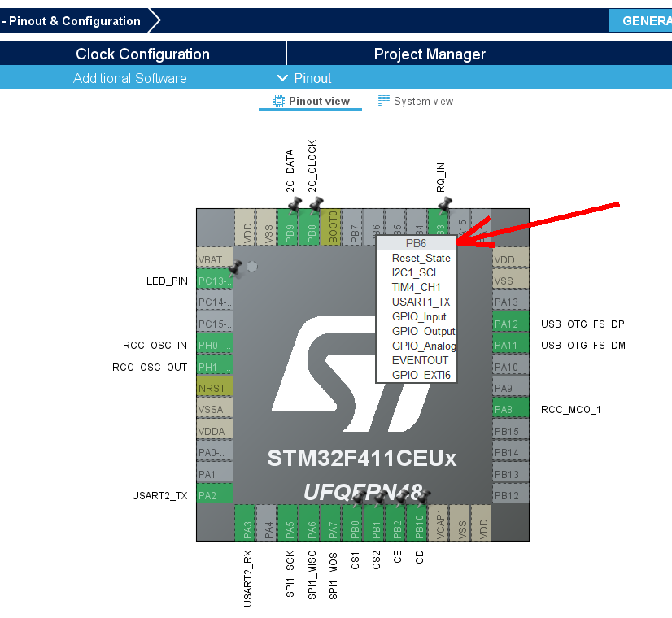Click the pushpin icon on PB8

tap(316, 205)
